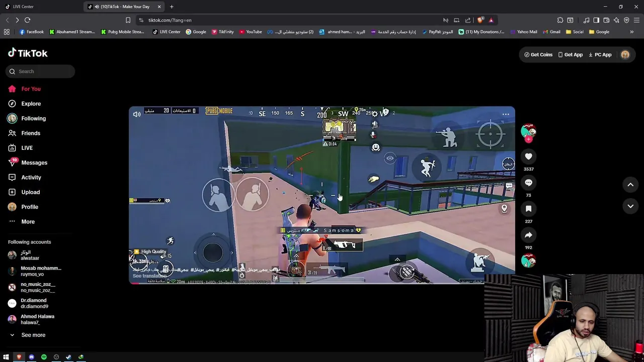Open no_music_zoz__ following account
The height and width of the screenshot is (362, 644).
(x=31, y=288)
